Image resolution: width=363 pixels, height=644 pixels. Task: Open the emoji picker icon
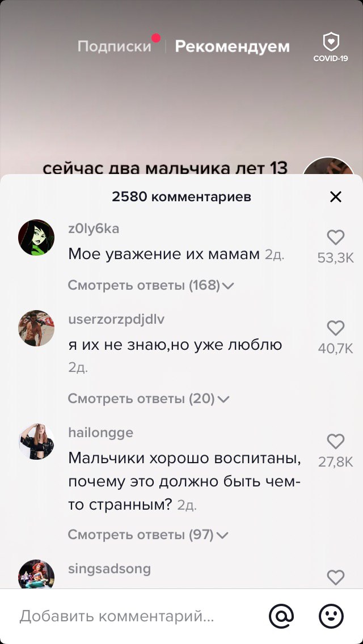(331, 616)
